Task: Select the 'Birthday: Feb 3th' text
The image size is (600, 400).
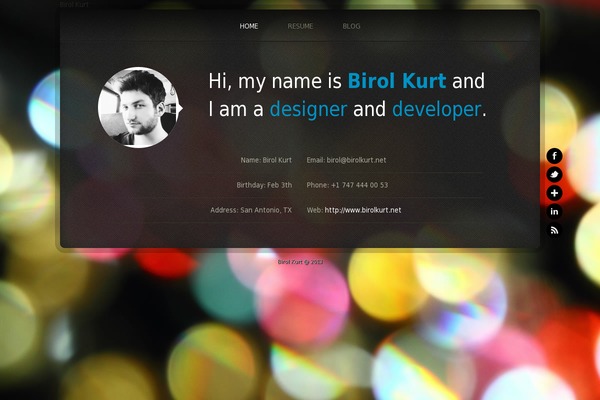Action: (264, 185)
